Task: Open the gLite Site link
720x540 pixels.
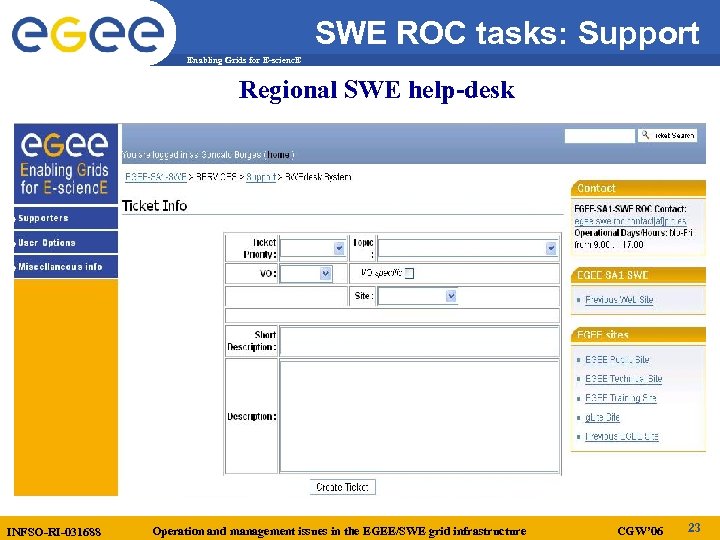Action: tap(602, 417)
